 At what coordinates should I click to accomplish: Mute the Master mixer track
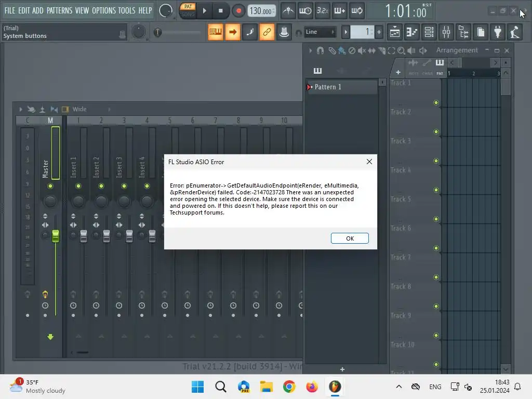click(x=50, y=186)
